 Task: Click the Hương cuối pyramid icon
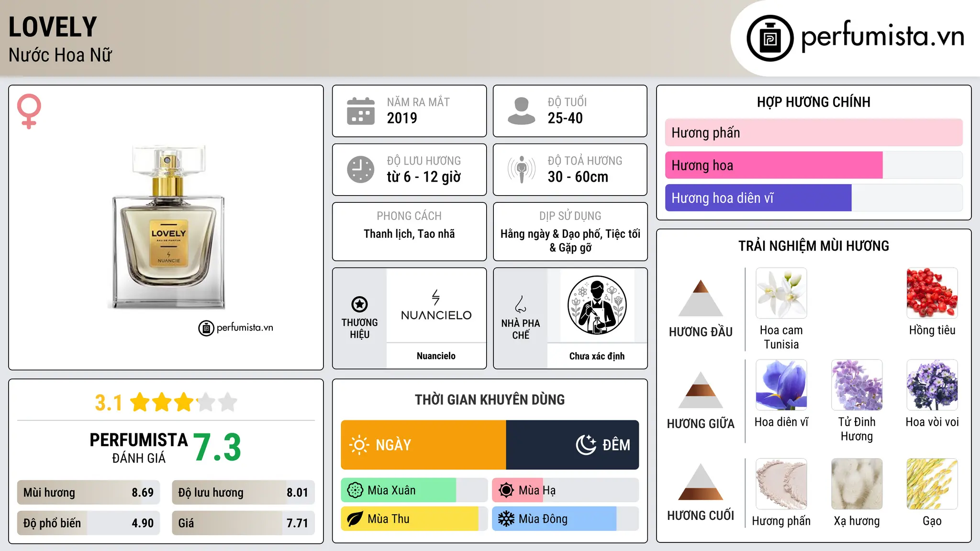[701, 482]
